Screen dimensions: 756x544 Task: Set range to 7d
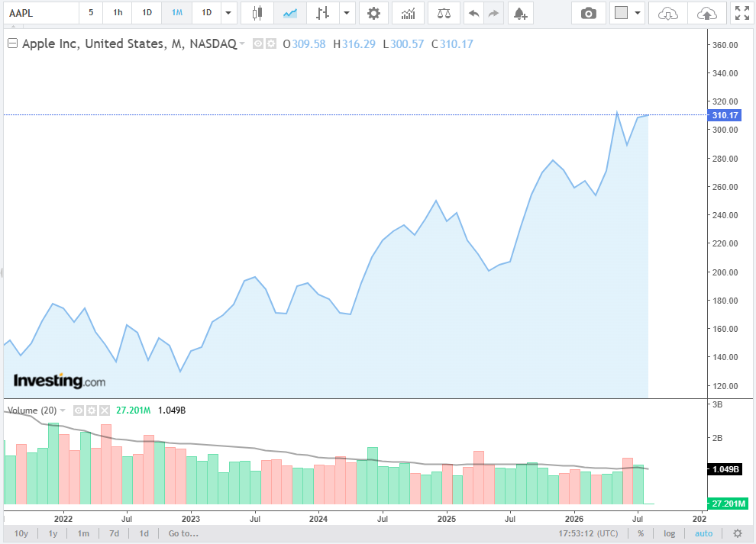point(115,533)
